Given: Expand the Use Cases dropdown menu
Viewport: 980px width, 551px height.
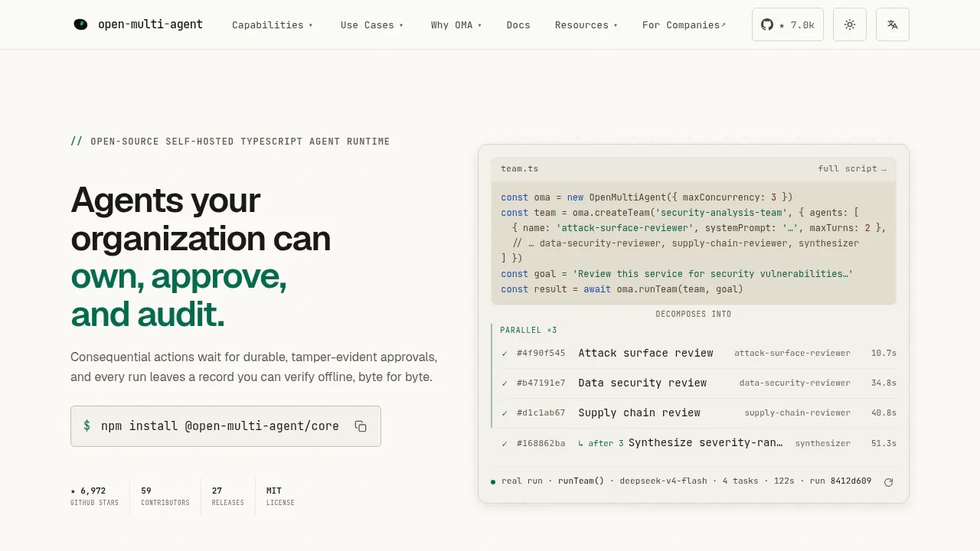Looking at the screenshot, I should (x=372, y=25).
